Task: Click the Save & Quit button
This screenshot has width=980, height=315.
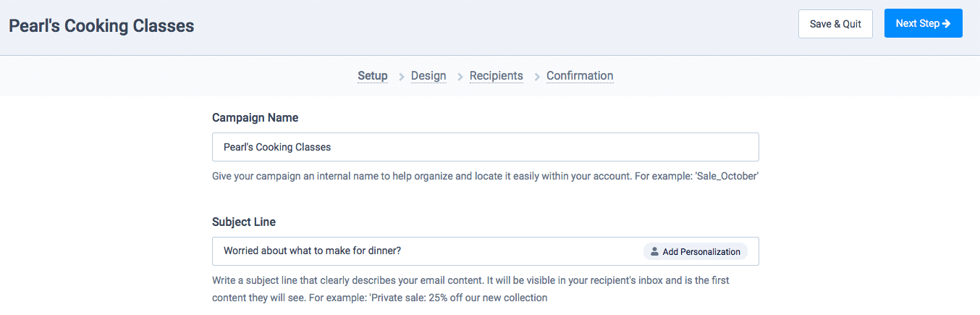Action: pyautogui.click(x=835, y=24)
